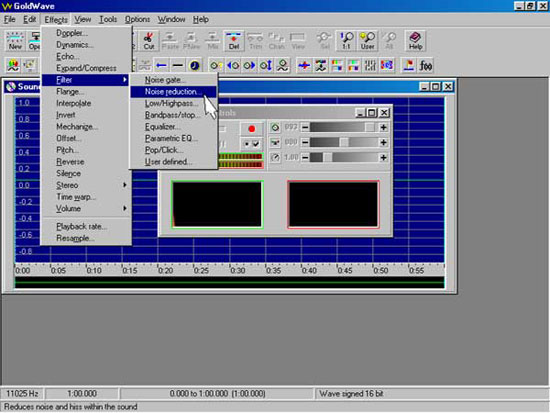Click the green-bordered left channel display

pos(217,205)
